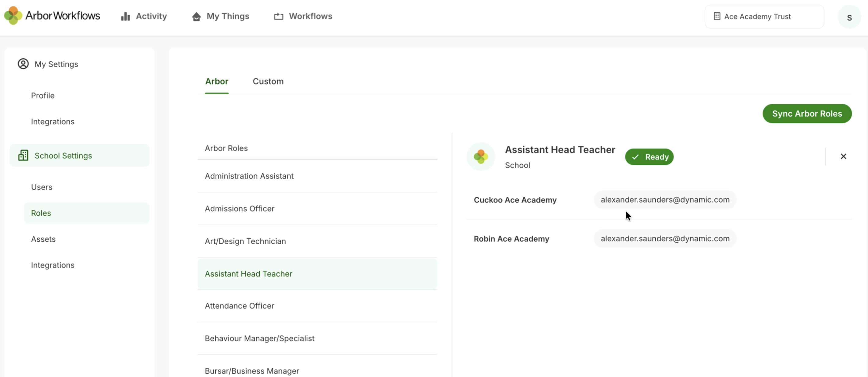Image resolution: width=868 pixels, height=377 pixels.
Task: Select the Attendance Officer role
Action: click(x=317, y=306)
